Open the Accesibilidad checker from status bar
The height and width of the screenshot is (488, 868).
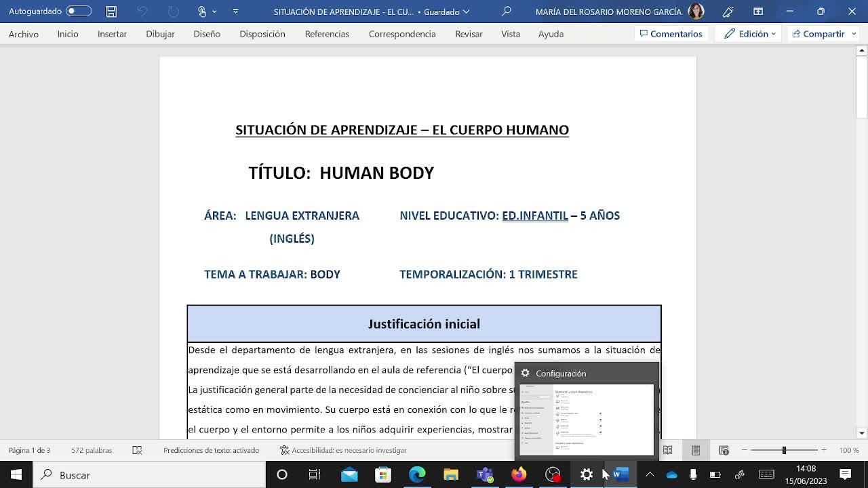[x=343, y=450]
